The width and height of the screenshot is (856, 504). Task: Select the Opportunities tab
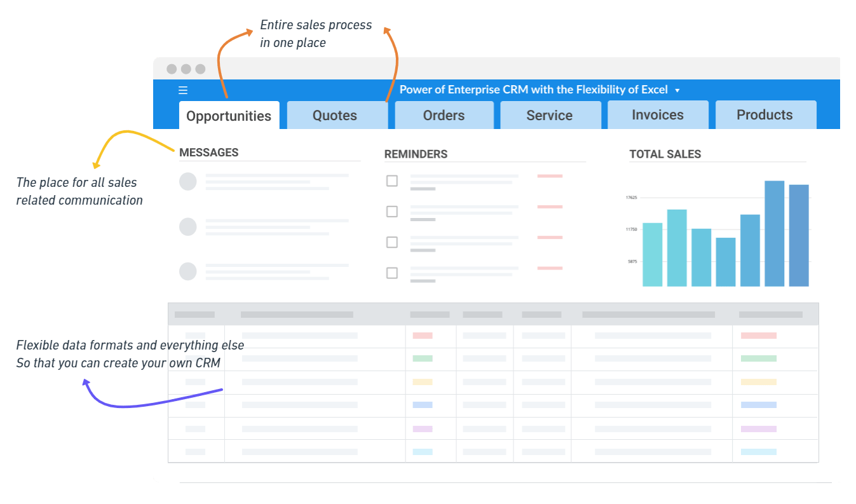click(x=229, y=116)
